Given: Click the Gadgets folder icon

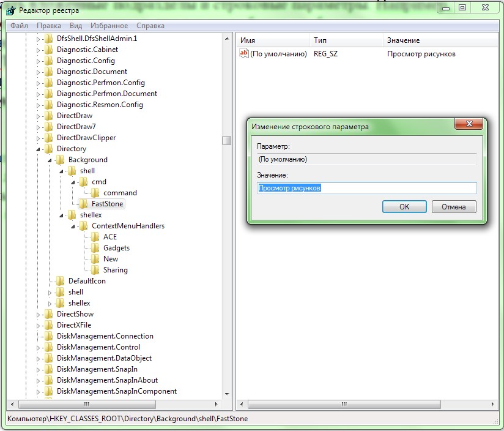Looking at the screenshot, I should pos(95,248).
